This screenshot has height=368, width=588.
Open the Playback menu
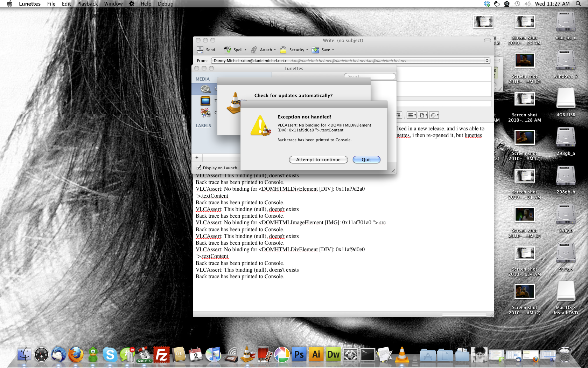click(x=87, y=4)
